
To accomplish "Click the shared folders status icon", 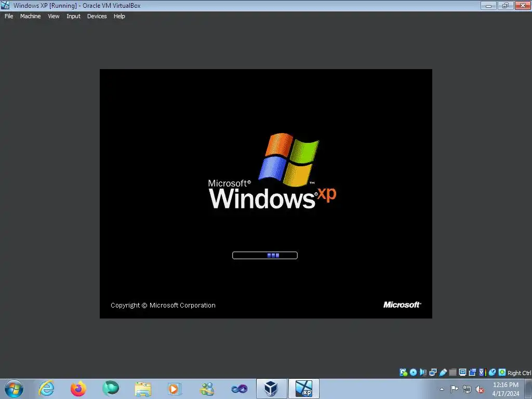I will click(453, 373).
